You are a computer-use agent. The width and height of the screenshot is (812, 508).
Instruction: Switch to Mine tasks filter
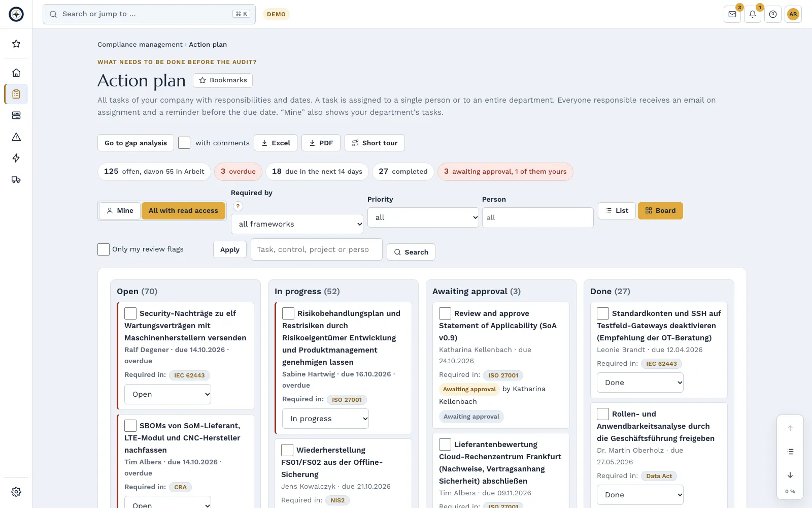pyautogui.click(x=120, y=210)
